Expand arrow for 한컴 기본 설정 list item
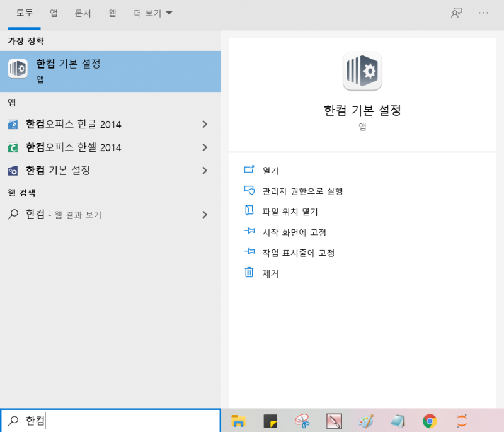This screenshot has height=432, width=504. (205, 171)
